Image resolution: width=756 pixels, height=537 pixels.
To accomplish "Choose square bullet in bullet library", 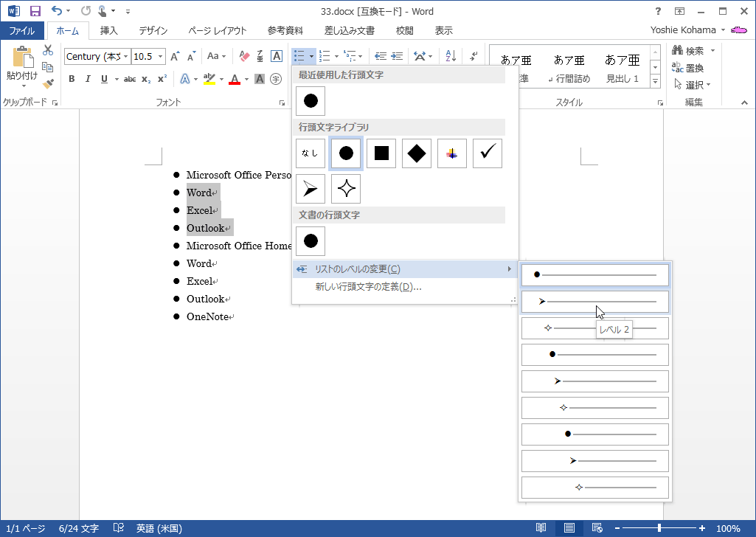I will tap(381, 153).
